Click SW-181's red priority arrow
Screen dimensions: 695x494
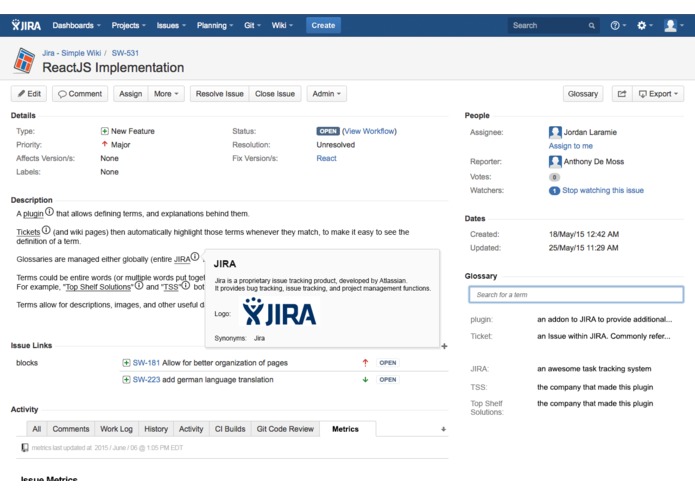(365, 363)
